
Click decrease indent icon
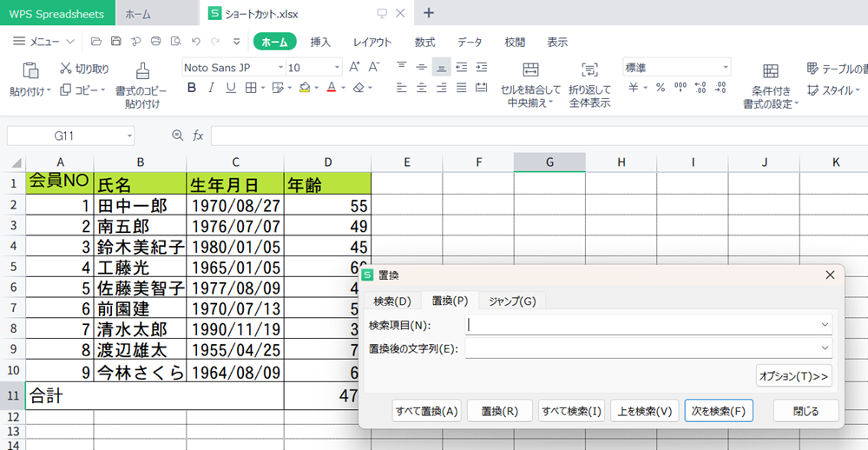click(462, 67)
